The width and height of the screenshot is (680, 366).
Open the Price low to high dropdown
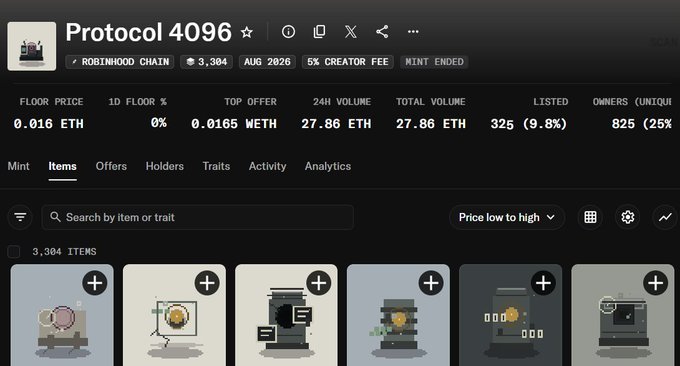[x=507, y=217]
